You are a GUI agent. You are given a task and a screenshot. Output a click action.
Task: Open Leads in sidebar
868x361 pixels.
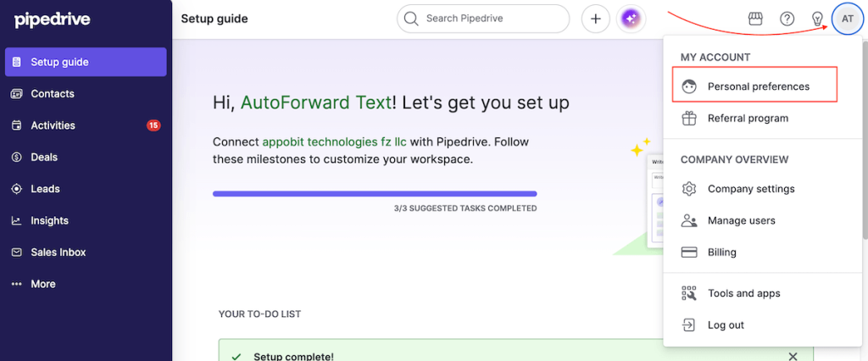[x=86, y=189]
